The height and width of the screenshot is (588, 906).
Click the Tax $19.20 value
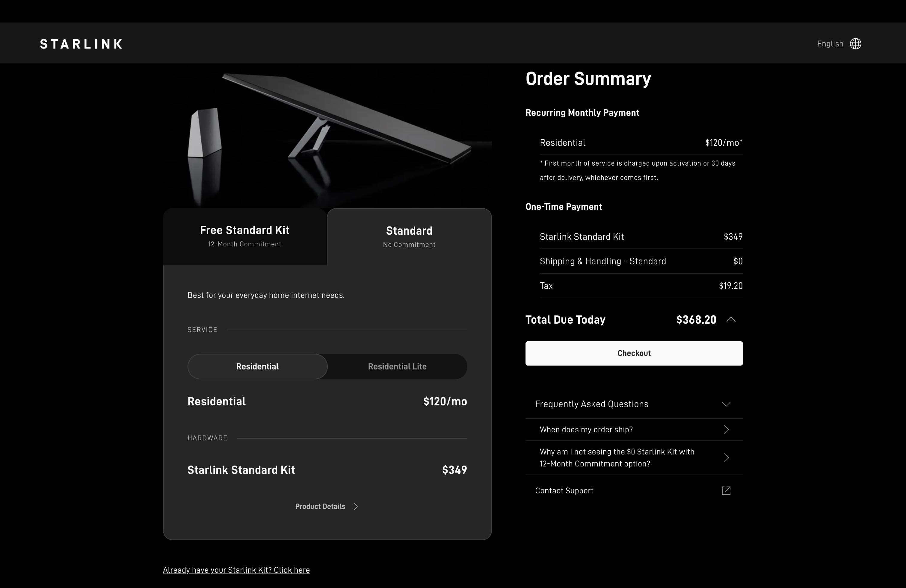click(x=730, y=286)
